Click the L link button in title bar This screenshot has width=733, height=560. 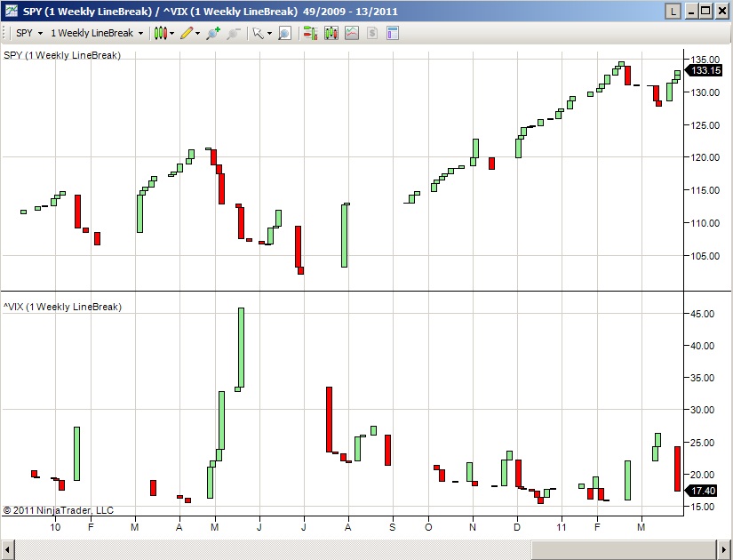tap(673, 12)
